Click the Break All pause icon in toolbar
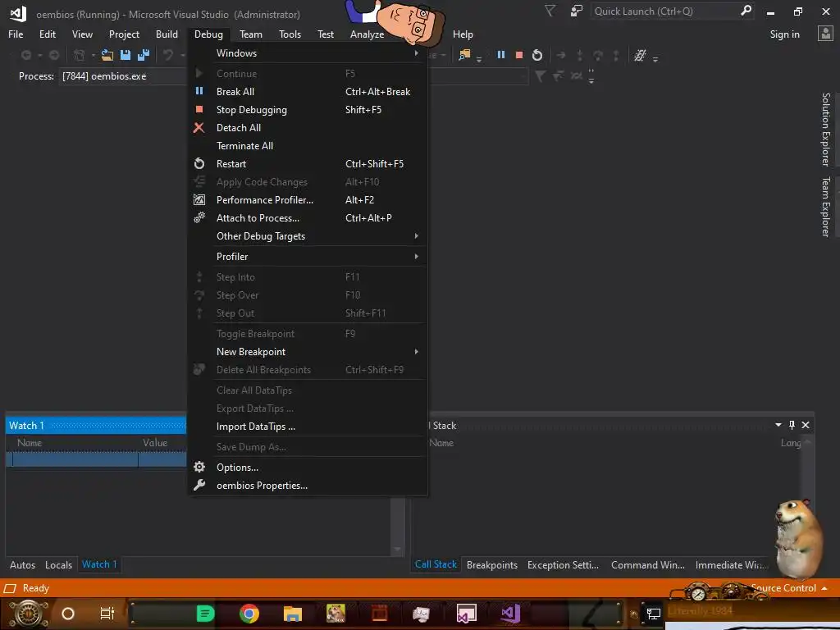Viewport: 840px width, 630px height. pyautogui.click(x=501, y=55)
